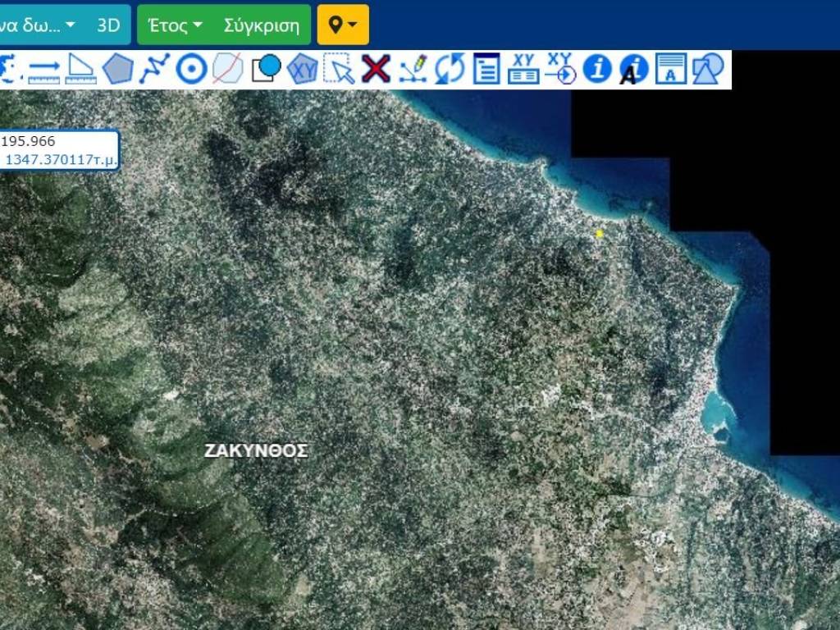
Task: Click the Σύγκριση comparison button
Action: [x=262, y=25]
